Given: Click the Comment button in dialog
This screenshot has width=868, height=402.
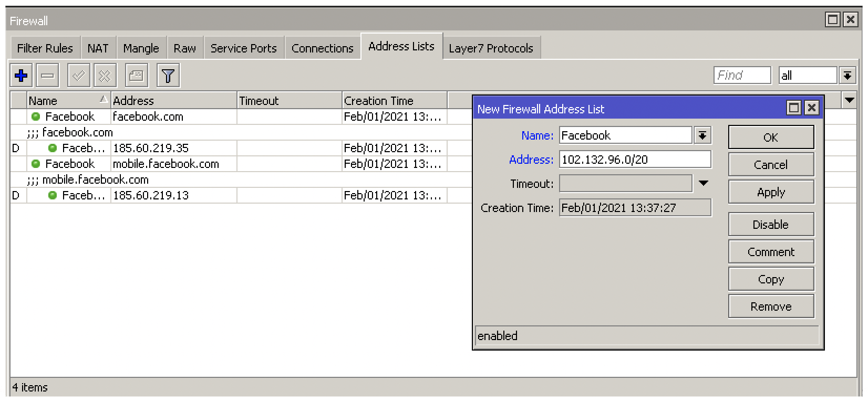Looking at the screenshot, I should pyautogui.click(x=771, y=252).
